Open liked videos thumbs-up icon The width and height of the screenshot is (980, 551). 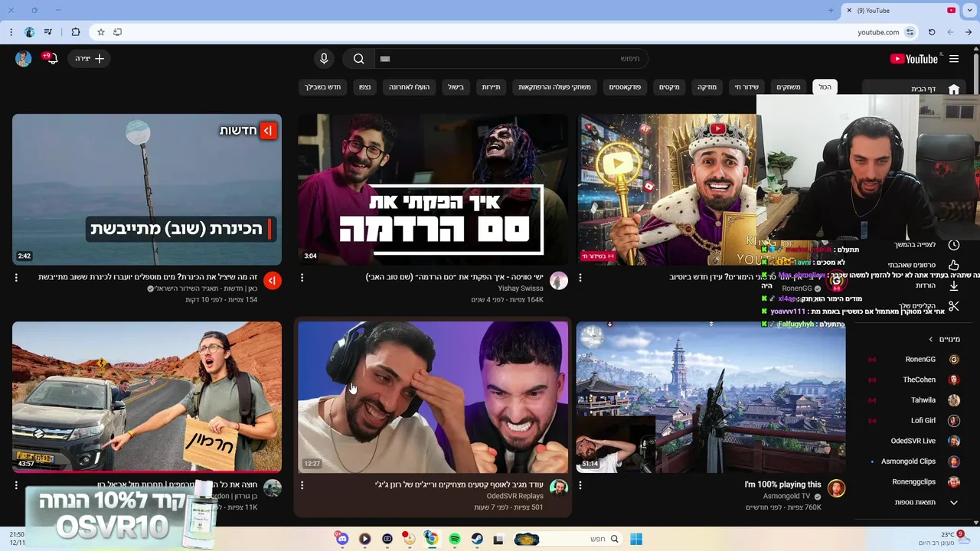pos(953,265)
